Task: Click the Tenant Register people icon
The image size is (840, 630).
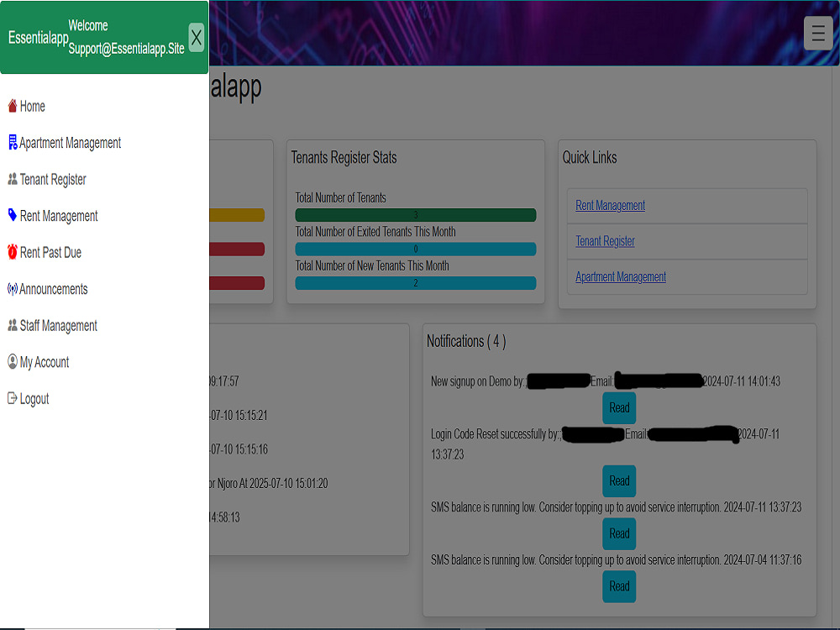Action: click(13, 179)
